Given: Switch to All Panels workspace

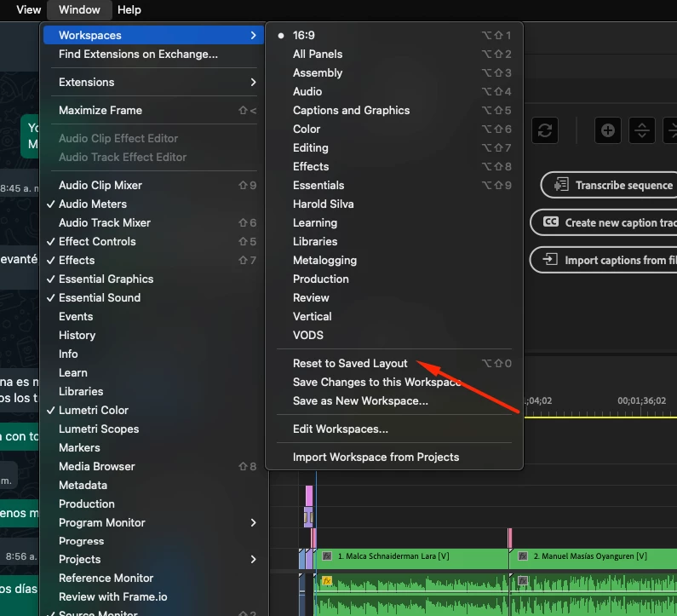Looking at the screenshot, I should tap(394, 54).
